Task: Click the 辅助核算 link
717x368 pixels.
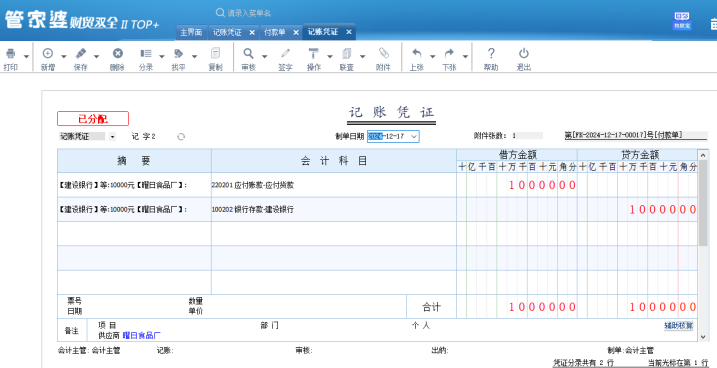Action: (679, 326)
